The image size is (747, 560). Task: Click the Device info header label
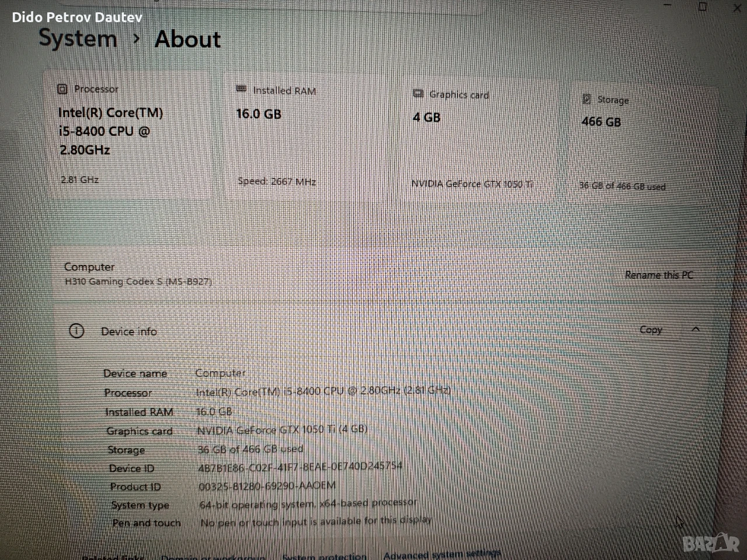coord(129,331)
